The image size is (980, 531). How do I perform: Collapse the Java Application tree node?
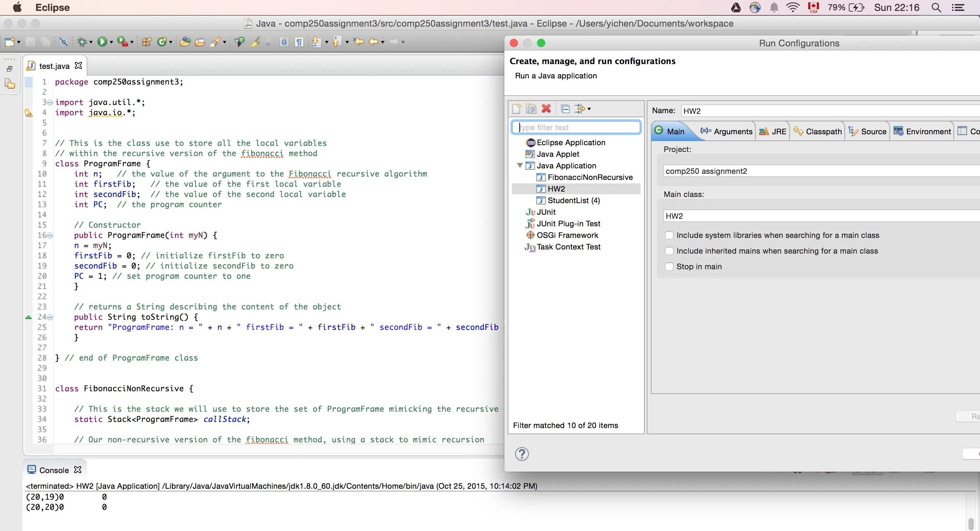[520, 166]
